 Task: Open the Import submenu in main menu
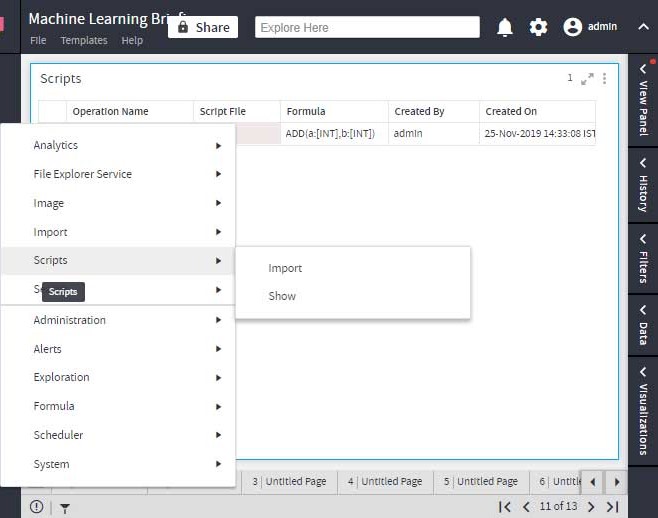[x=118, y=232]
